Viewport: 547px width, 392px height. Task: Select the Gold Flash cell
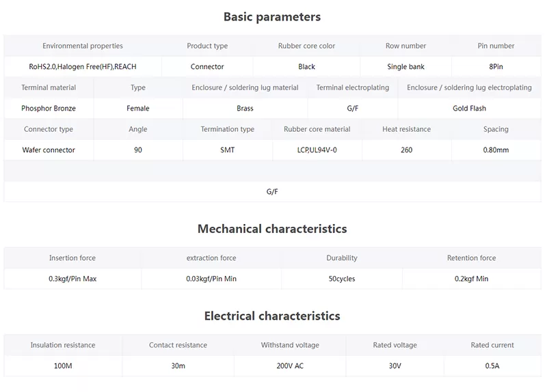pos(469,109)
